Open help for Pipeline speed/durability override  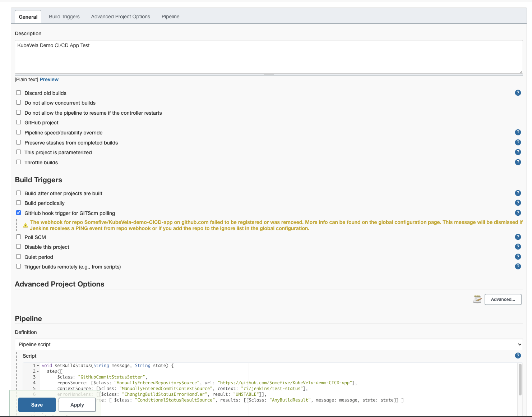pos(518,132)
